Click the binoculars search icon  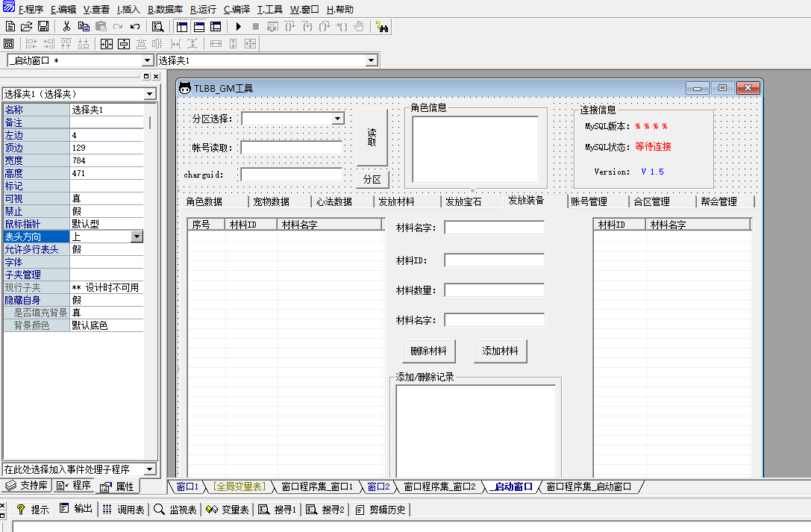tap(383, 27)
